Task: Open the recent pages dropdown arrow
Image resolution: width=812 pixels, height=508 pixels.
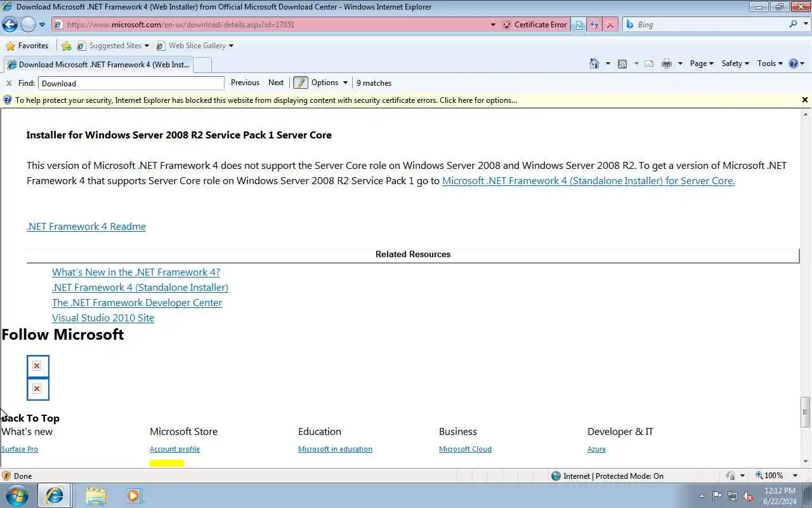Action: [x=43, y=25]
